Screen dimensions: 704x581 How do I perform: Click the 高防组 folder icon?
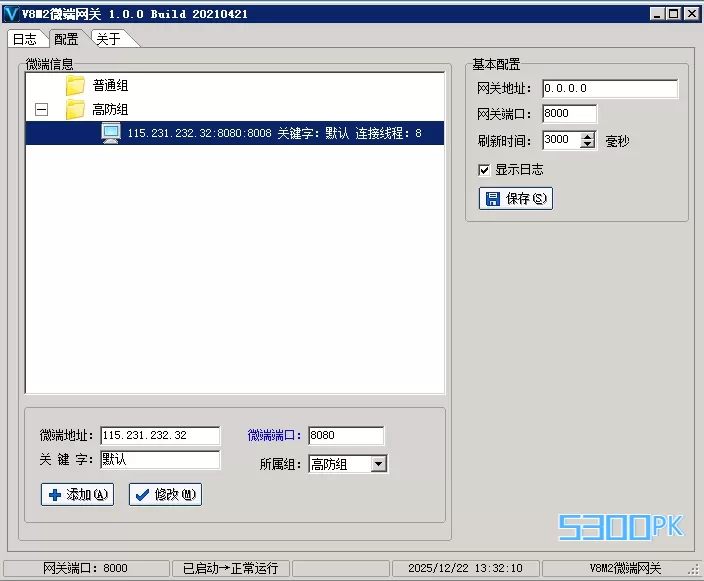point(75,109)
